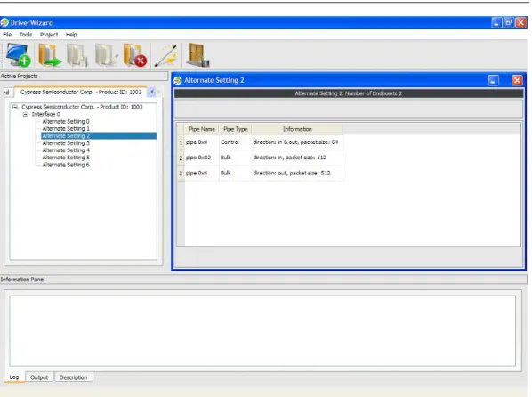The width and height of the screenshot is (532, 397).
Task: Select the Interface 0 tree item
Action: click(x=45, y=114)
